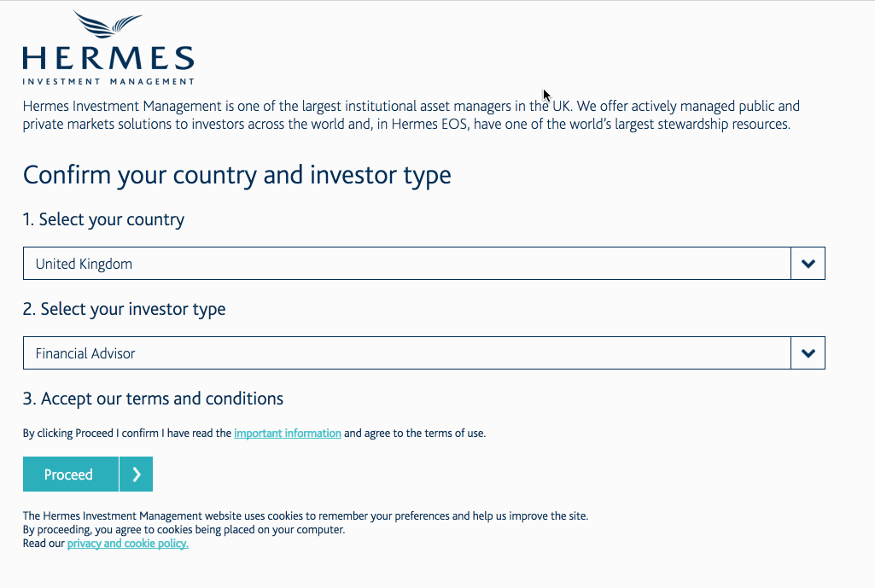
Task: Open the Financial Advisor investor select box
Action: 406,353
